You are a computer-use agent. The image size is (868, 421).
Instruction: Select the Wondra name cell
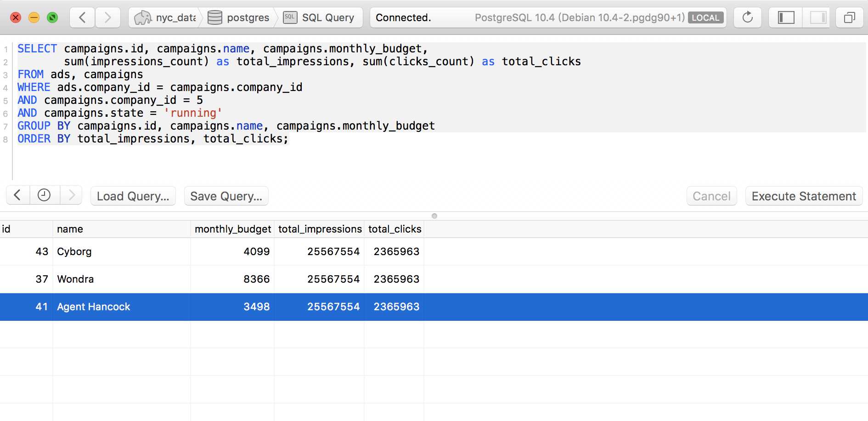(x=122, y=279)
